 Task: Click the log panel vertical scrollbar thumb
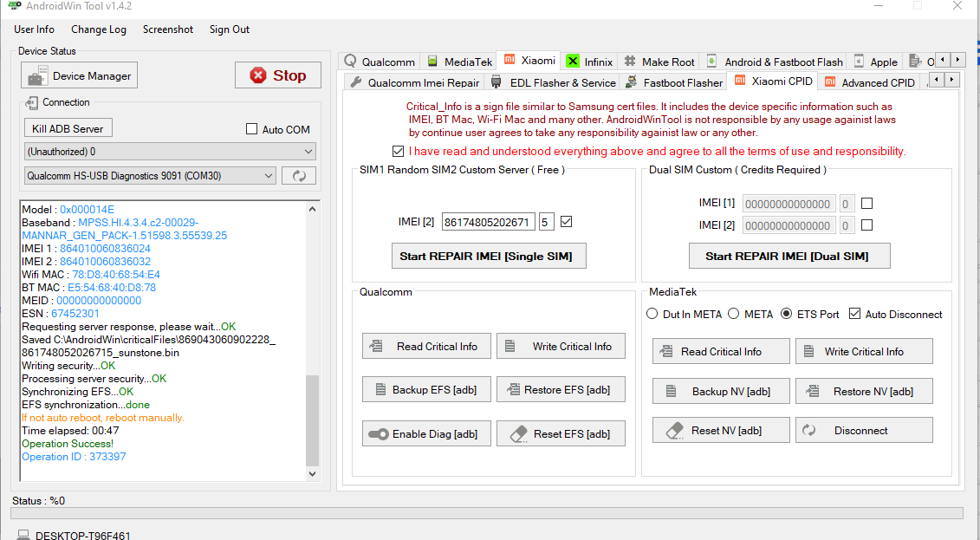(x=313, y=420)
